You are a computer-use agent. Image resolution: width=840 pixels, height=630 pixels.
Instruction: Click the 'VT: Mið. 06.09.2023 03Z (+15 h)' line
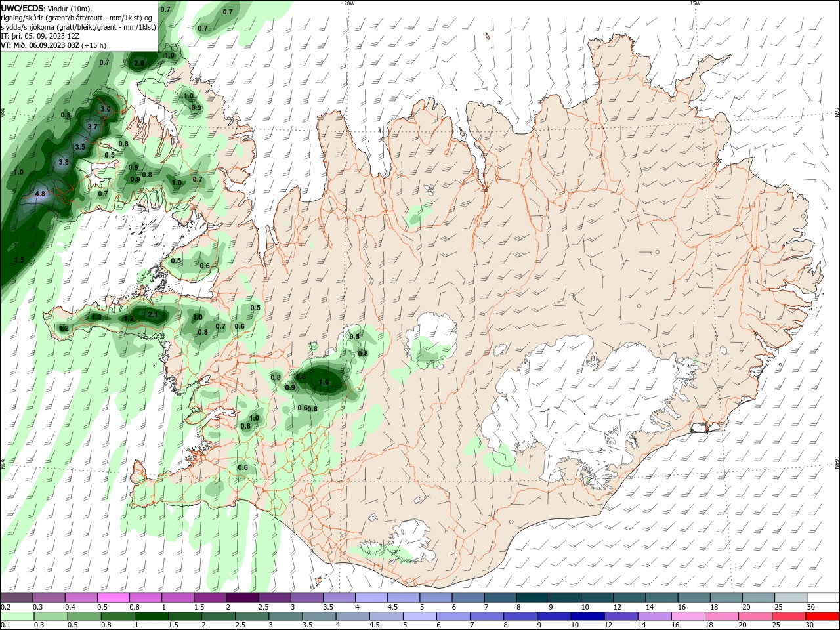click(53, 45)
